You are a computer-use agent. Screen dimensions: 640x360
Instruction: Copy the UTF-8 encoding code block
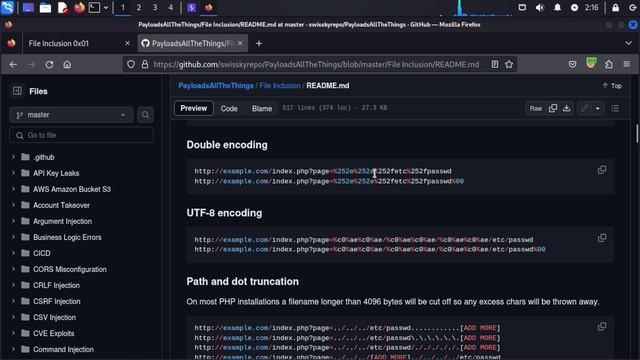602,238
